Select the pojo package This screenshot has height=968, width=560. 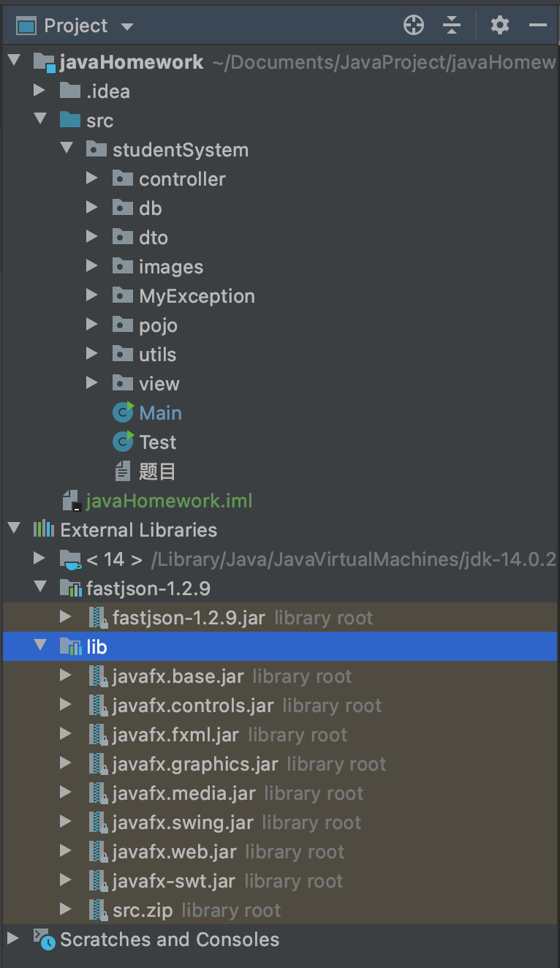pyautogui.click(x=158, y=325)
